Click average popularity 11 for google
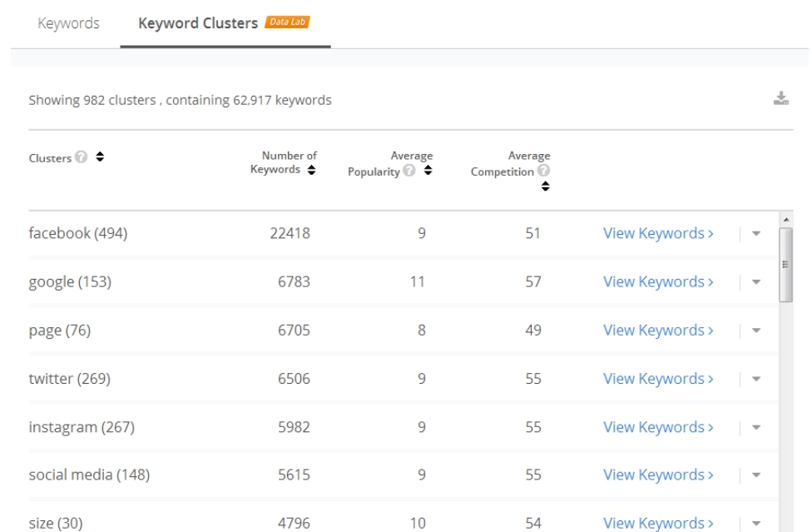 tap(418, 281)
